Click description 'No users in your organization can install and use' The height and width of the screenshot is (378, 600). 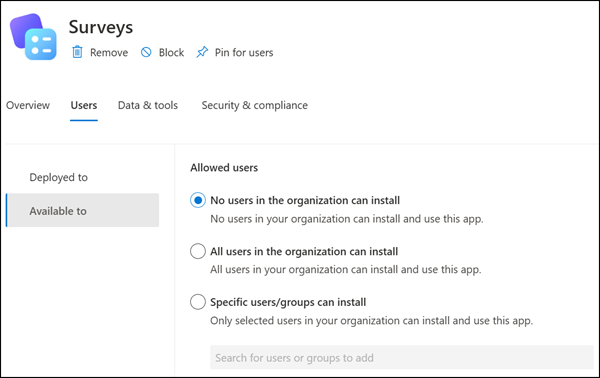[x=347, y=219]
